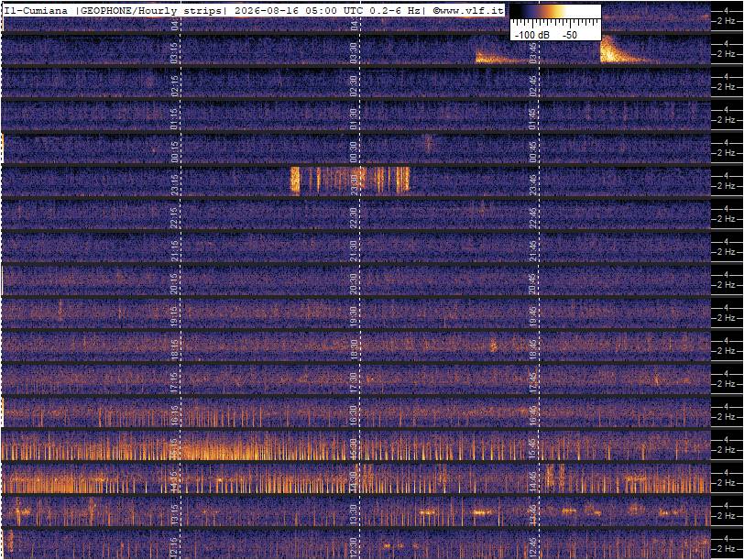The image size is (744, 560).
Task: Click the smaller decaying event left of 03:45
Action: tap(498, 57)
